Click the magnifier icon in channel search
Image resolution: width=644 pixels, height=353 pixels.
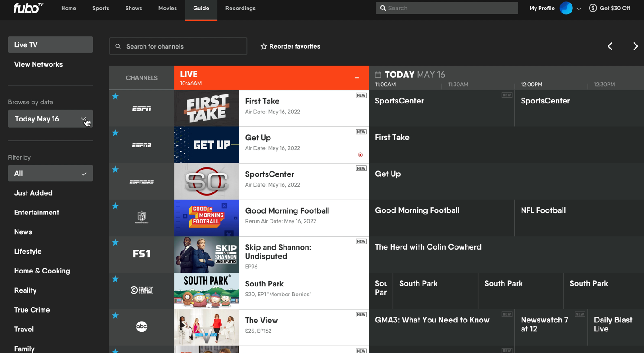[118, 46]
